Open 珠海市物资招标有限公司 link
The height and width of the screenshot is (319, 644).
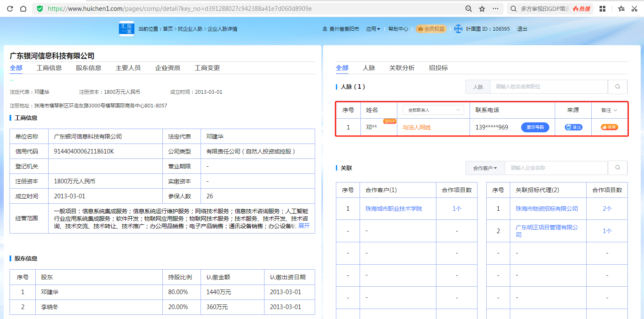click(x=547, y=209)
